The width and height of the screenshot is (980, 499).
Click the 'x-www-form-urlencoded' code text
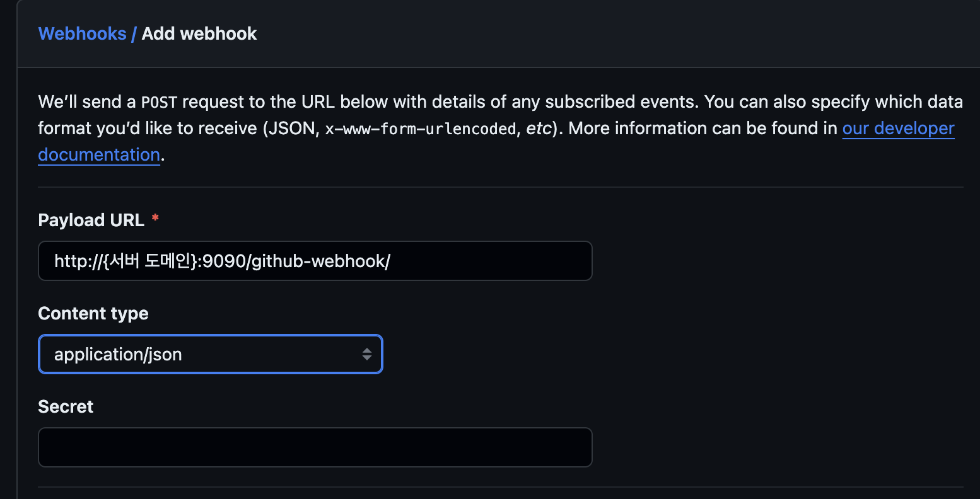click(420, 129)
